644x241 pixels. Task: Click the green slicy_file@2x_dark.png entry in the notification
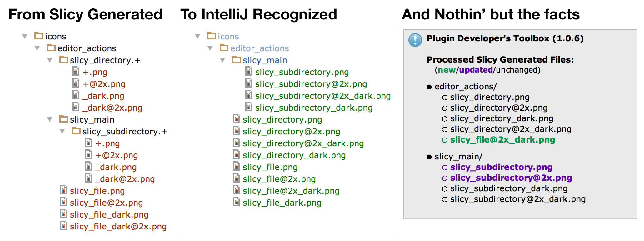(x=502, y=140)
